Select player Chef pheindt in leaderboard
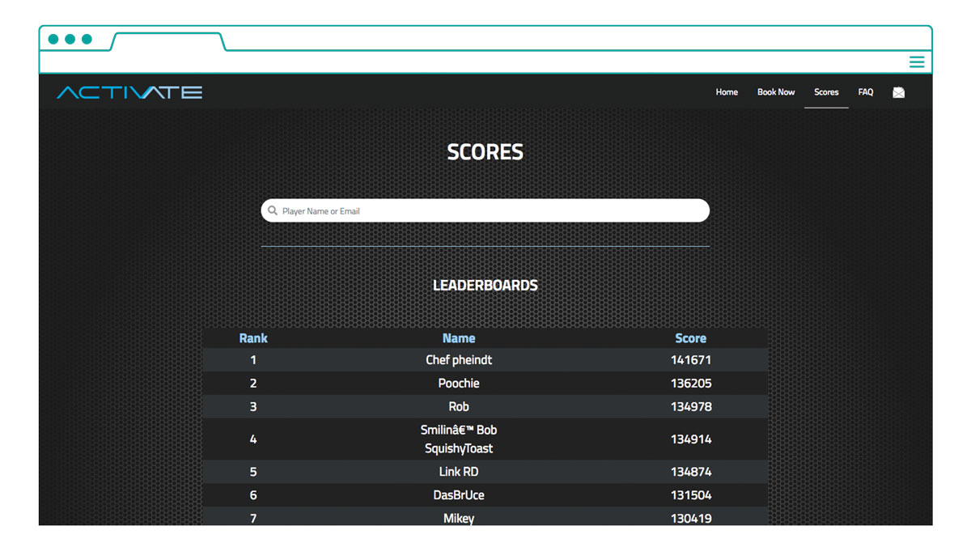 click(x=459, y=360)
